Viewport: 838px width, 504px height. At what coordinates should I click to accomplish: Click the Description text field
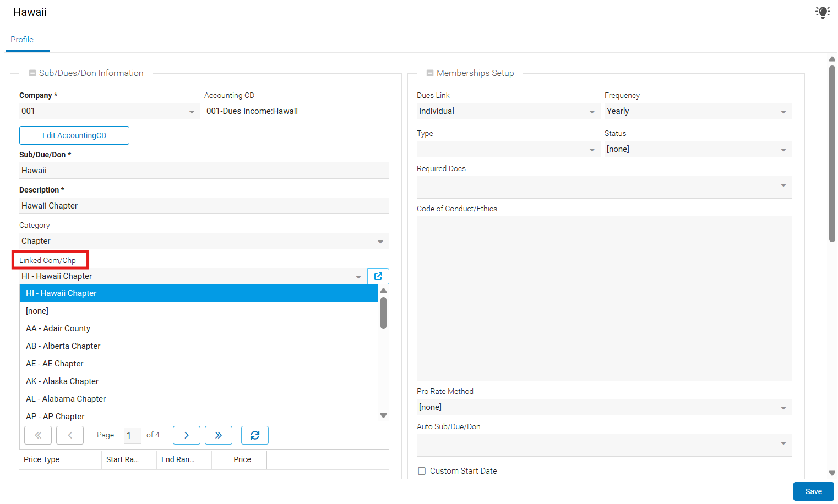pos(204,206)
